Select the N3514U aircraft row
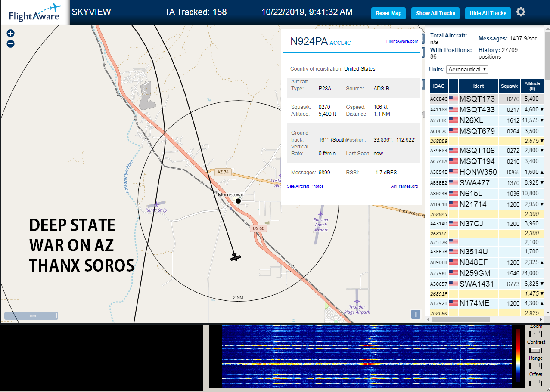The width and height of the screenshot is (550, 392). 487,251
